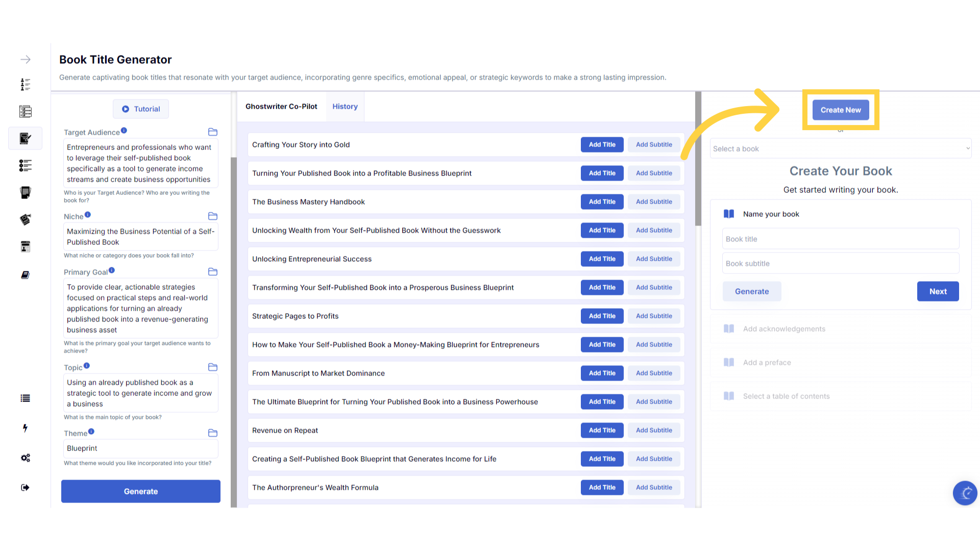Add Title for Strategic Pages to Profits
The width and height of the screenshot is (980, 551).
pos(602,316)
